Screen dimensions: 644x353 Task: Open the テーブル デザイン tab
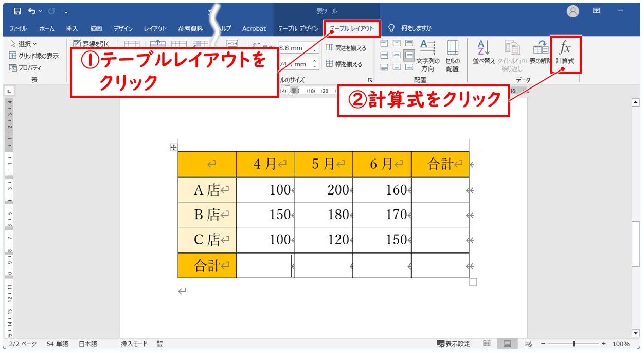click(x=298, y=29)
